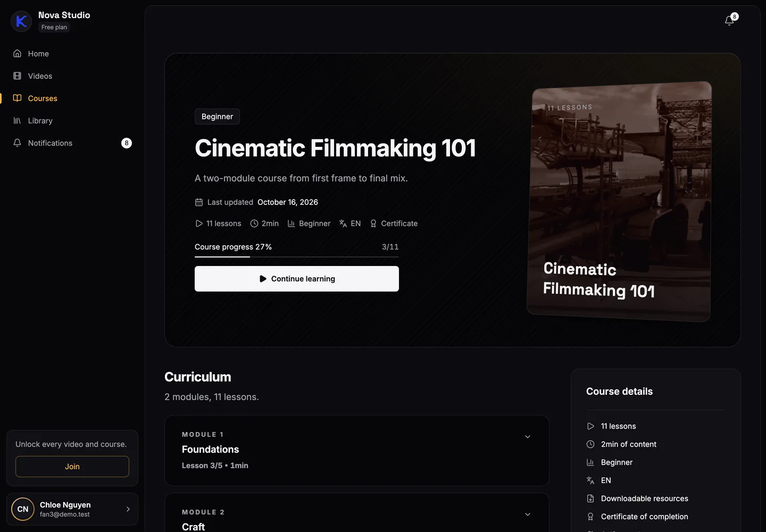Click play icon next to 11 lessons in hero
The height and width of the screenshot is (532, 766).
pyautogui.click(x=199, y=223)
